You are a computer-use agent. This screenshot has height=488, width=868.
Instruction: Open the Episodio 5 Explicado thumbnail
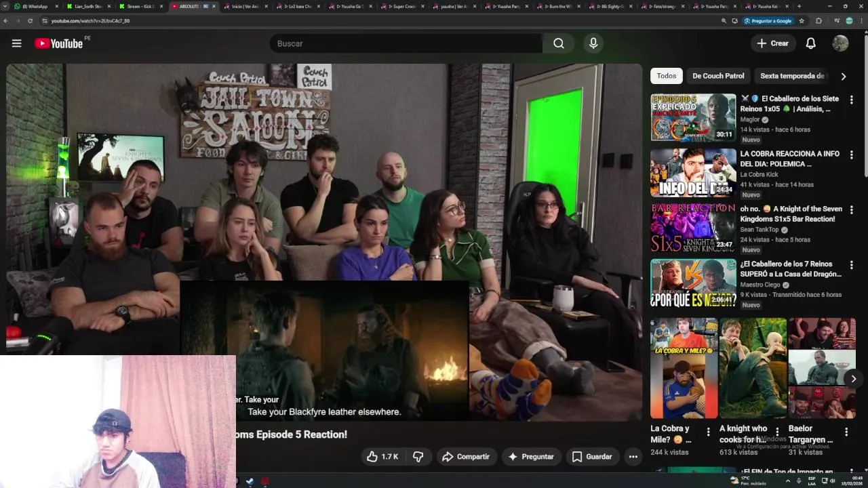(693, 117)
